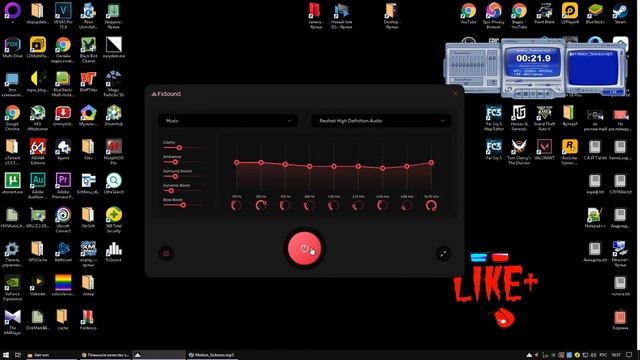Click the FxSound taskbar button
The image size is (640, 360).
click(158, 355)
